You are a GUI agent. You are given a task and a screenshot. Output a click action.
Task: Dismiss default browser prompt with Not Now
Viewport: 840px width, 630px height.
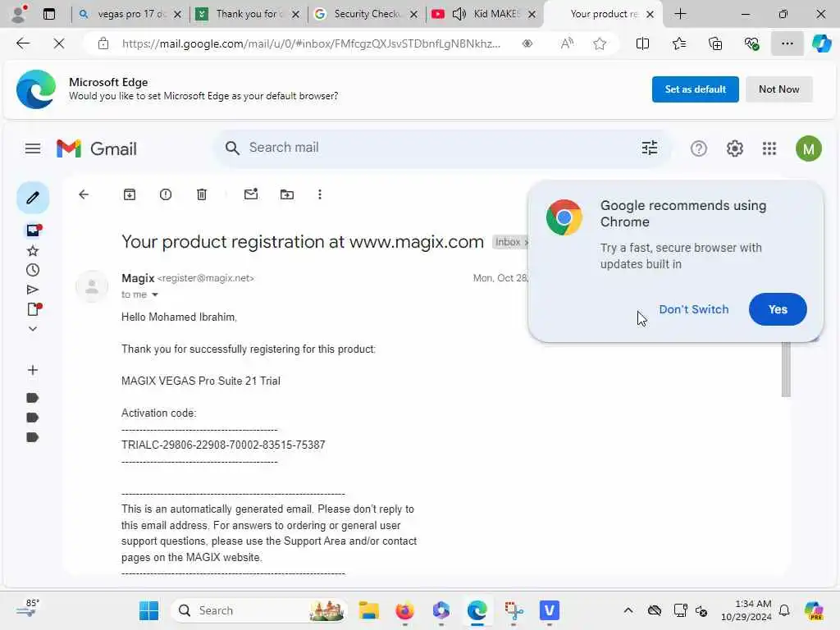point(779,89)
